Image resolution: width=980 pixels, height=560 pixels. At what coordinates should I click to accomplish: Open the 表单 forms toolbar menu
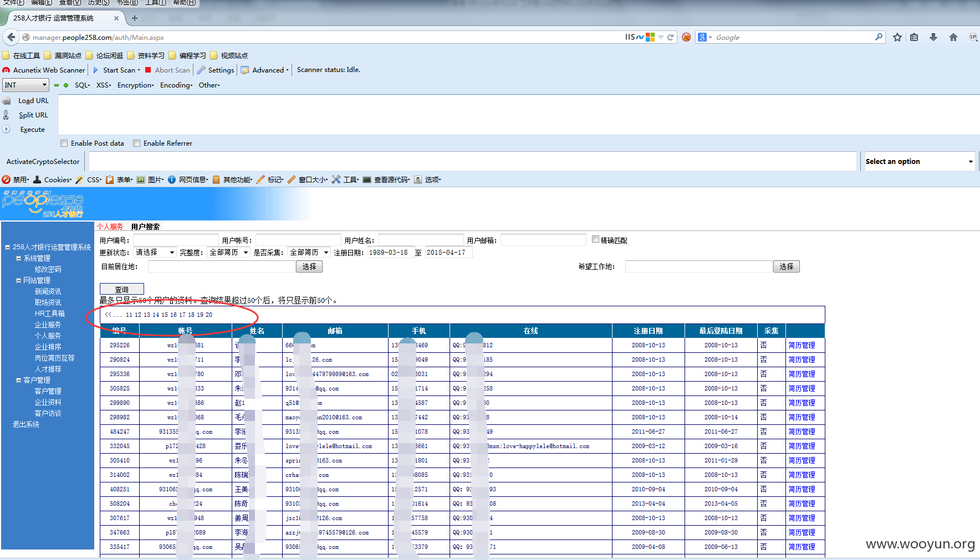[x=119, y=179]
